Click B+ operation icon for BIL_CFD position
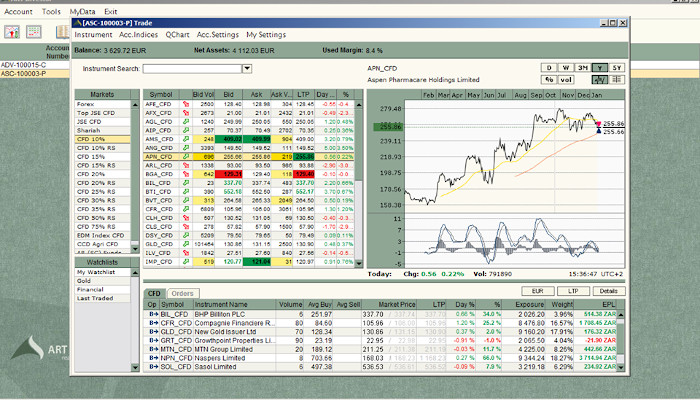Screen dimensions: 700x400 [153, 313]
